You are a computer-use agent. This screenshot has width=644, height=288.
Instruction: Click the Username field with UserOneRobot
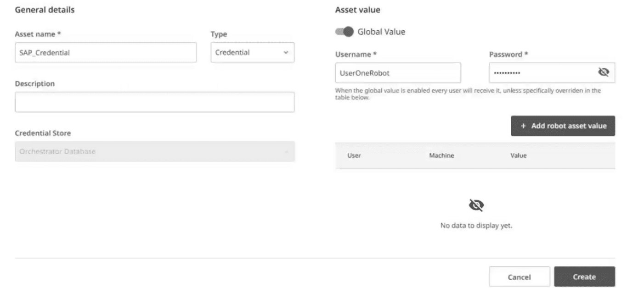coord(398,72)
